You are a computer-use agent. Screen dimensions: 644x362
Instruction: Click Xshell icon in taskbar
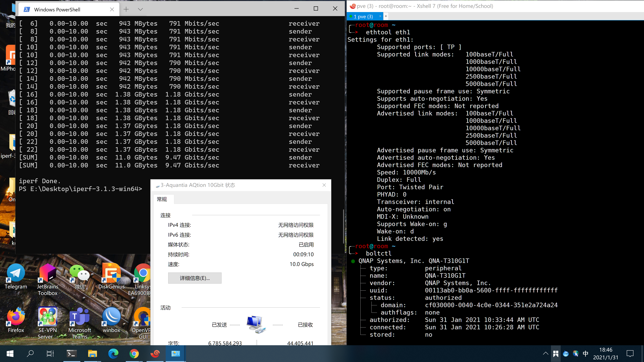155,353
